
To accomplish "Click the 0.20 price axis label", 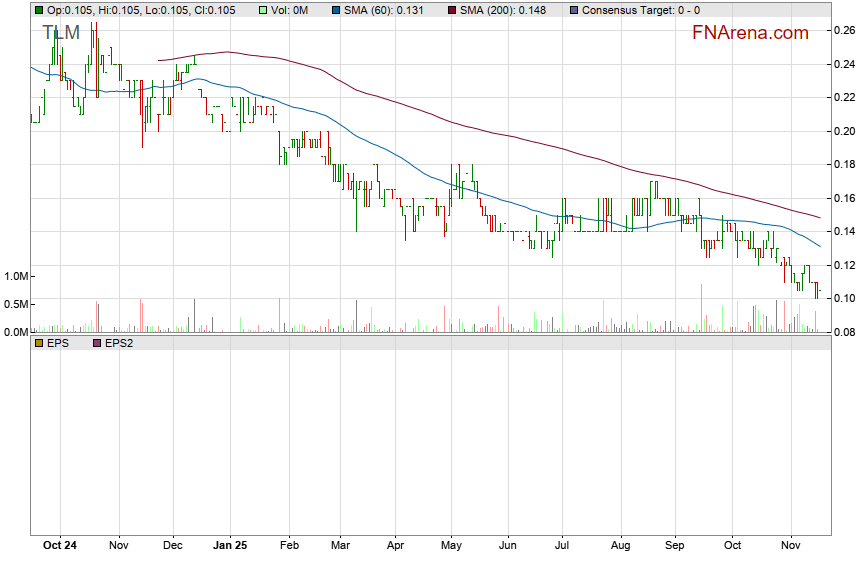I will click(843, 131).
